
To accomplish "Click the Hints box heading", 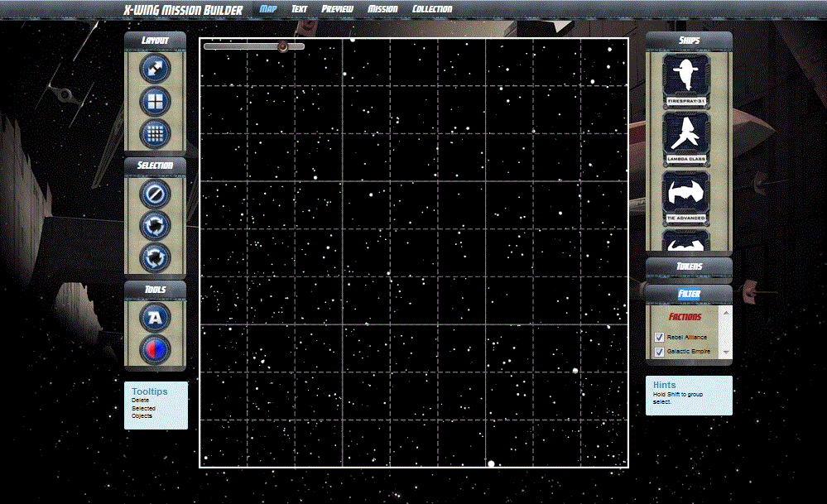I will [665, 385].
